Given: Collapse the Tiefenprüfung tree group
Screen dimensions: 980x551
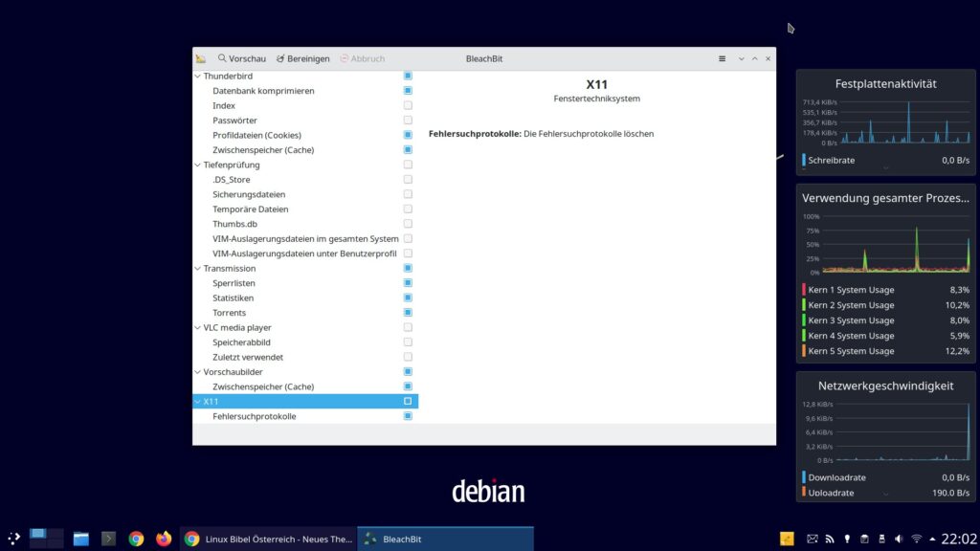Looking at the screenshot, I should click(x=197, y=165).
